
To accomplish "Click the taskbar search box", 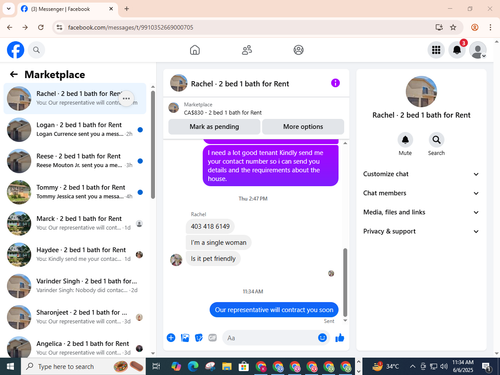I will tap(83, 367).
